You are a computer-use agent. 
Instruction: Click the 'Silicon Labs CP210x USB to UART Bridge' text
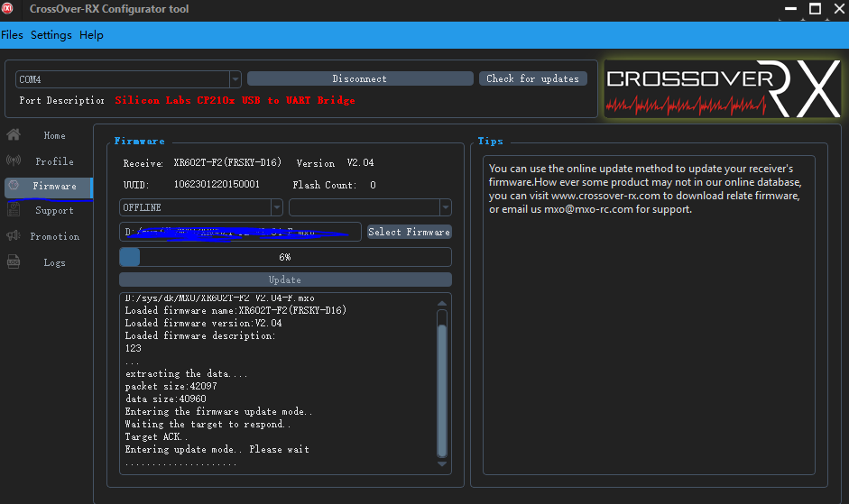235,100
